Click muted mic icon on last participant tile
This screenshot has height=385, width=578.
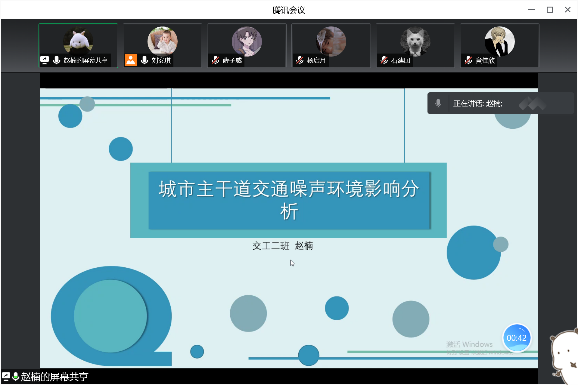[x=469, y=60]
